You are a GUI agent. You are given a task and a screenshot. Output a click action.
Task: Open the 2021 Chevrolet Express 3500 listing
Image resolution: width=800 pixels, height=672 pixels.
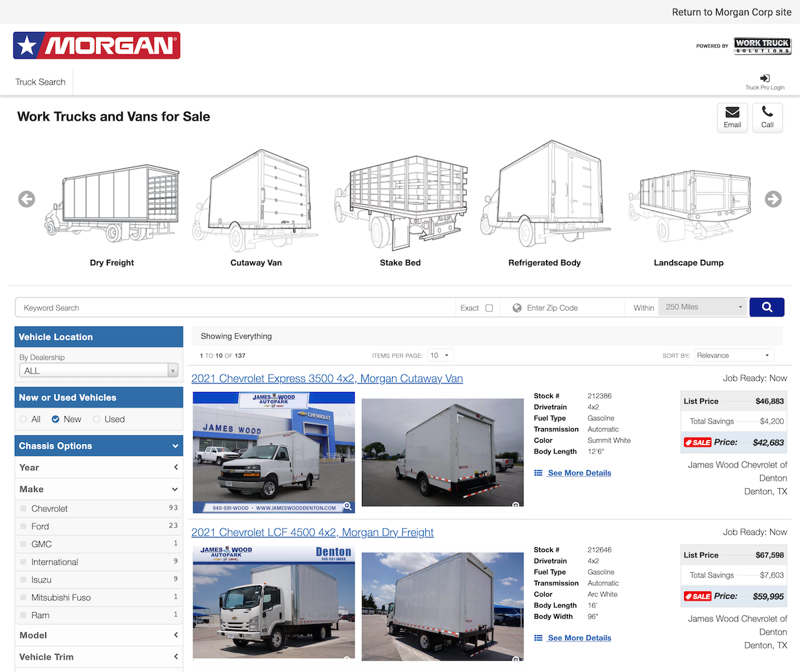327,378
